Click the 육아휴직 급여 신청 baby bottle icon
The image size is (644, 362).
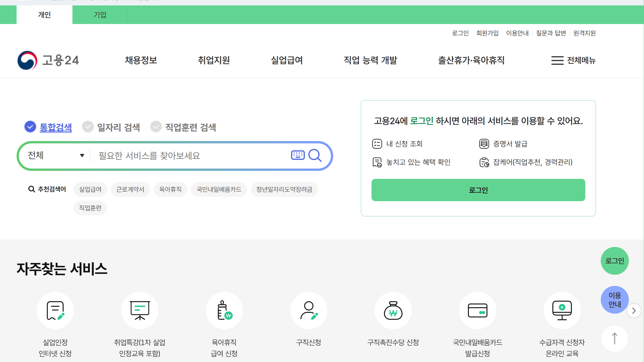(224, 310)
